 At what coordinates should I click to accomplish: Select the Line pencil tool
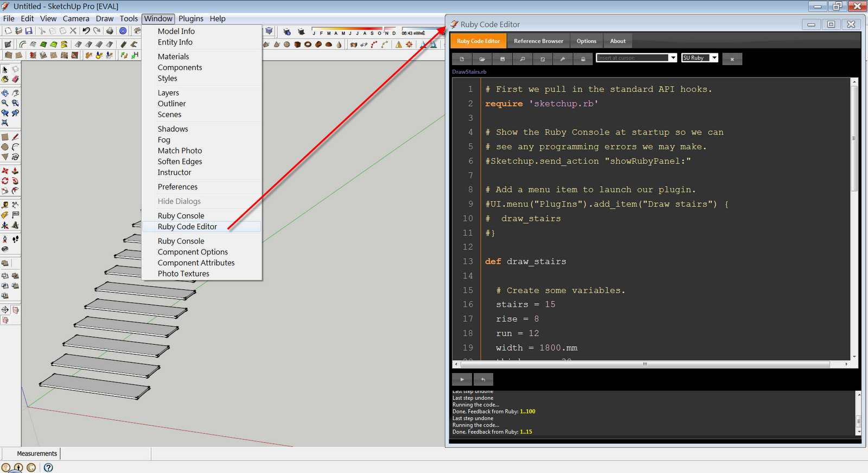15,137
